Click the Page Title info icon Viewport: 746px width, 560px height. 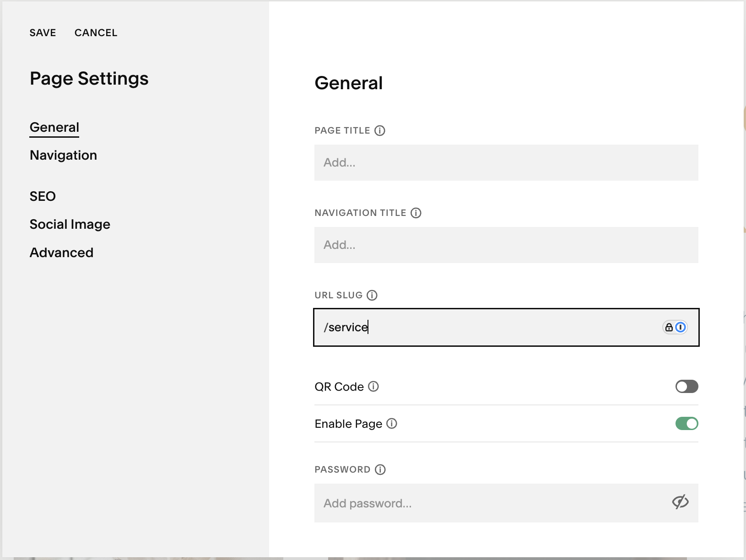click(x=380, y=131)
